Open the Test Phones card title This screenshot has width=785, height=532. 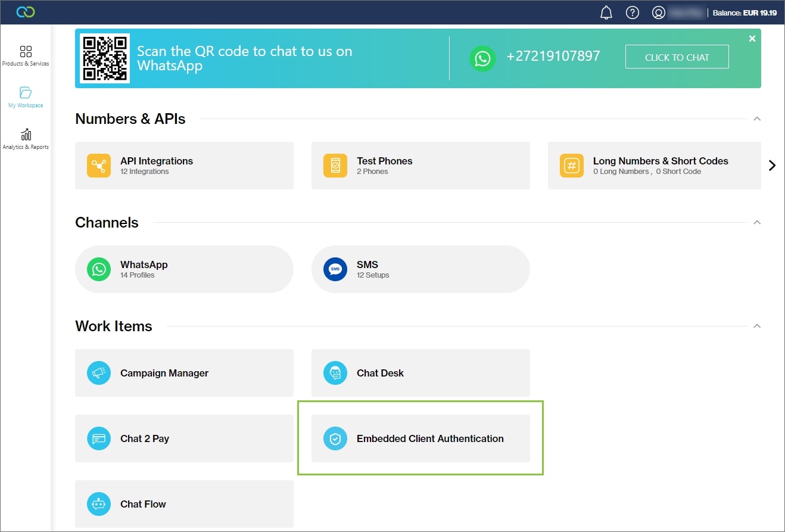pyautogui.click(x=385, y=161)
